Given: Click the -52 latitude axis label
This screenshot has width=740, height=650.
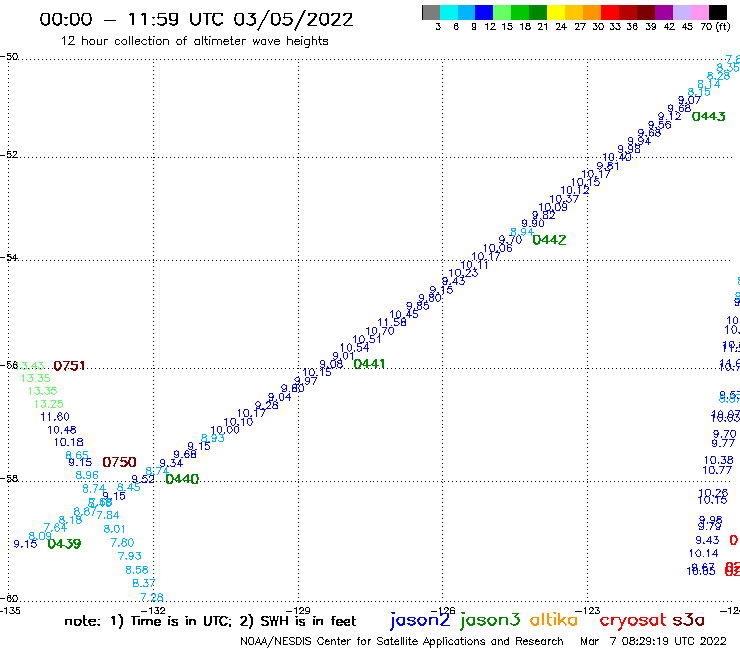Looking at the screenshot, I should click(9, 154).
